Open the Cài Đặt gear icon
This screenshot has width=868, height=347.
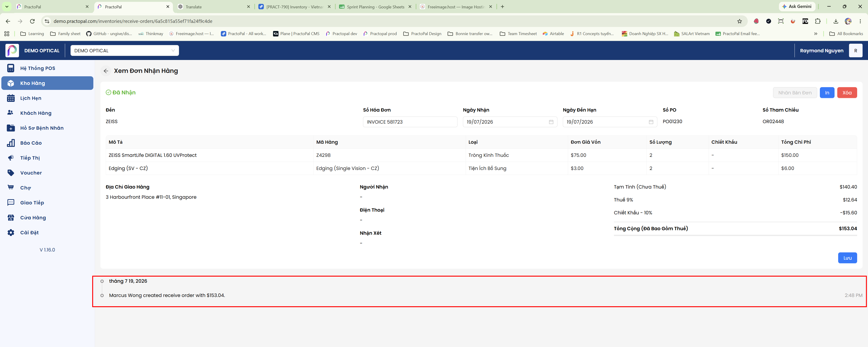tap(11, 232)
